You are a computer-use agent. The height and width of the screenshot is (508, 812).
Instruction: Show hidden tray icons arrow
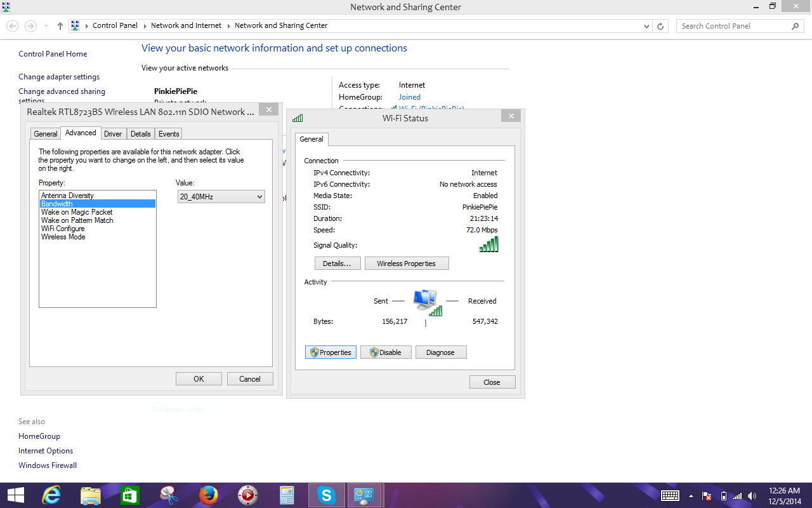pos(691,496)
